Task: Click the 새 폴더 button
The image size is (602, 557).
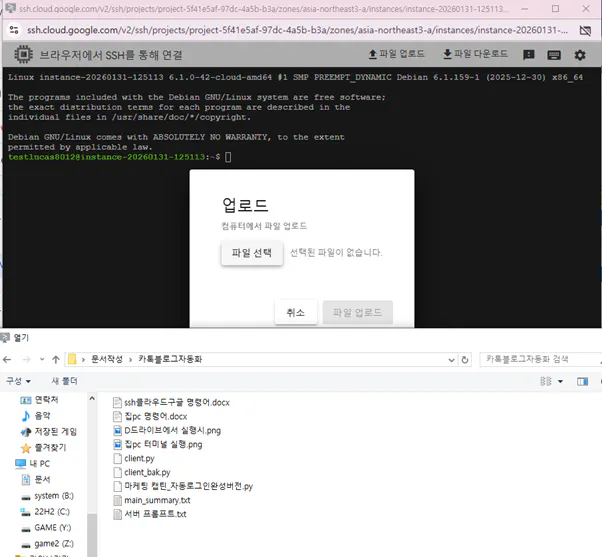Action: click(x=64, y=381)
